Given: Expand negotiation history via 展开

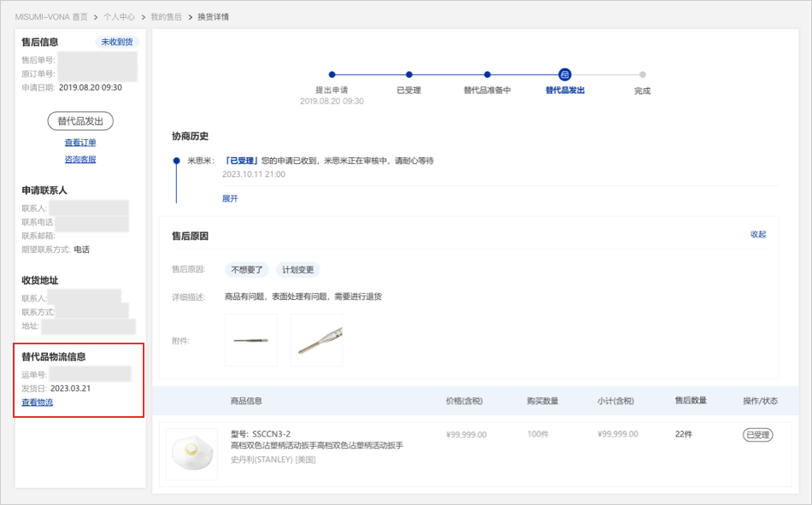Looking at the screenshot, I should click(x=230, y=198).
